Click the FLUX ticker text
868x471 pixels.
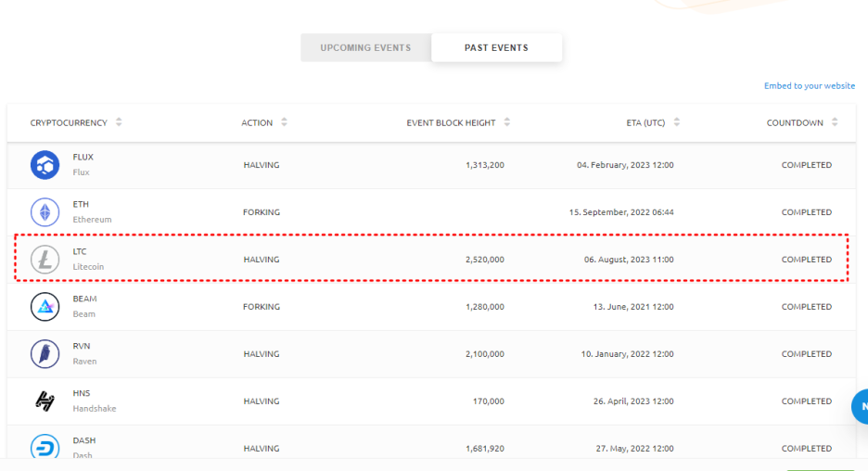pyautogui.click(x=83, y=158)
